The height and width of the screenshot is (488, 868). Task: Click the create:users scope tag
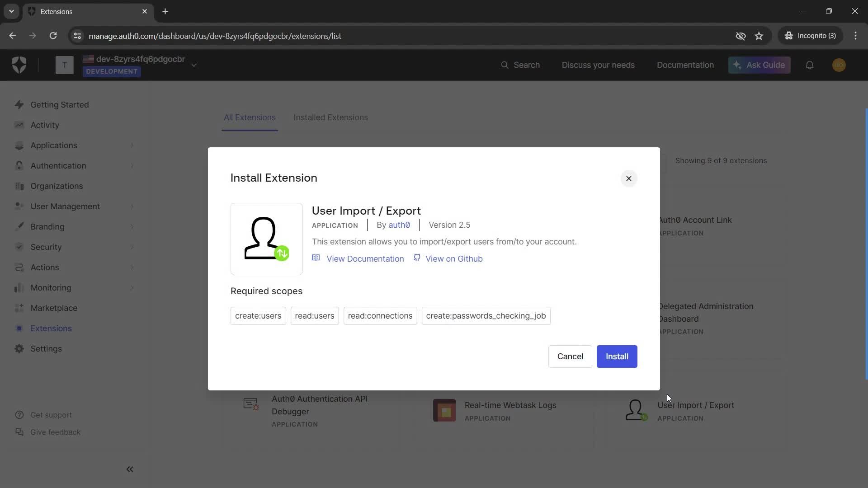[x=258, y=316]
